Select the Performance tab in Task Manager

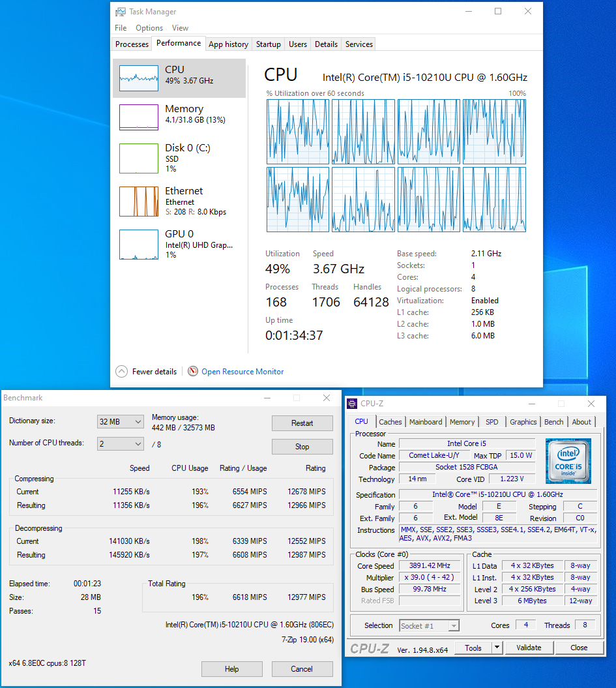179,43
